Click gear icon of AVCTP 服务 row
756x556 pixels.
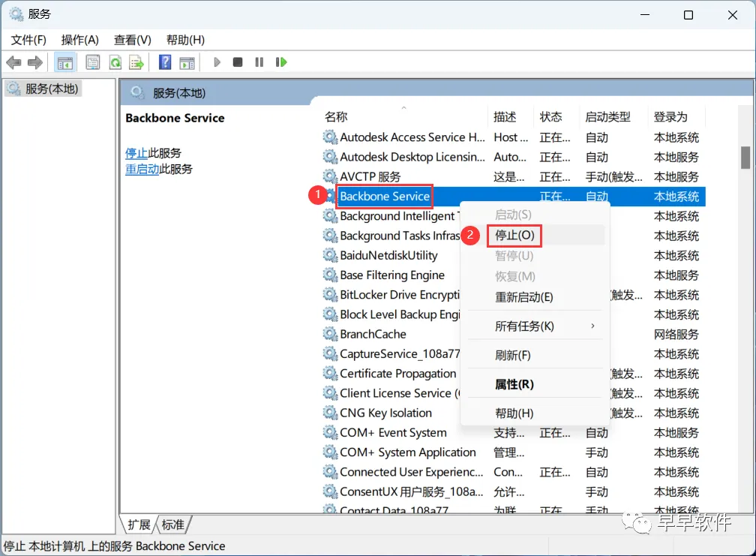click(330, 176)
